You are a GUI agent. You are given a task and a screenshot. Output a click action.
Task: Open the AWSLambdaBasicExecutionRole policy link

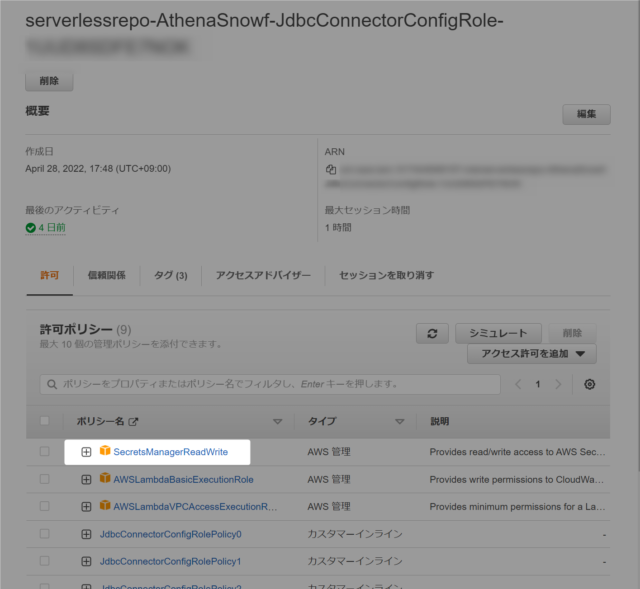pos(183,480)
